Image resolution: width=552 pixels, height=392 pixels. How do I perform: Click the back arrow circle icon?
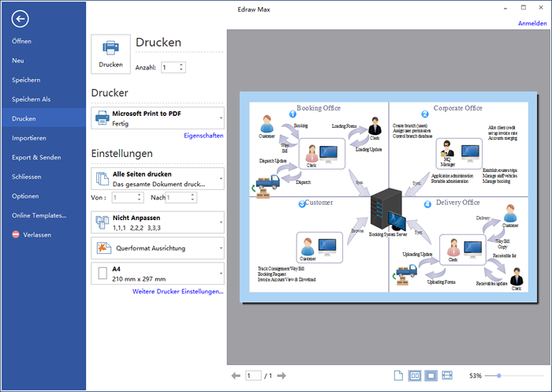pos(21,20)
